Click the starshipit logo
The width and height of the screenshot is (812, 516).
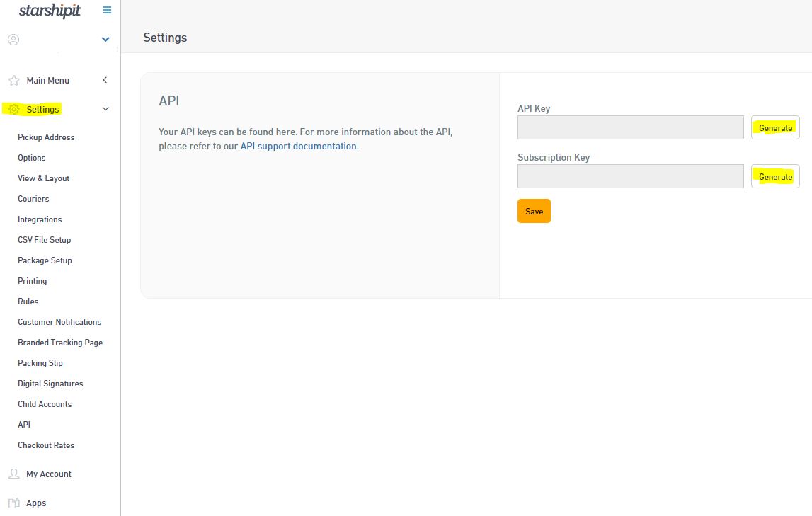[x=50, y=11]
